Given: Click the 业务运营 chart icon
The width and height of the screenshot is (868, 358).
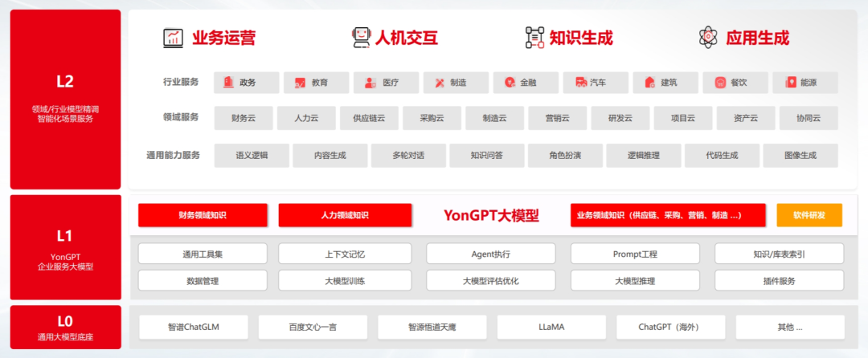Looking at the screenshot, I should click(x=173, y=37).
